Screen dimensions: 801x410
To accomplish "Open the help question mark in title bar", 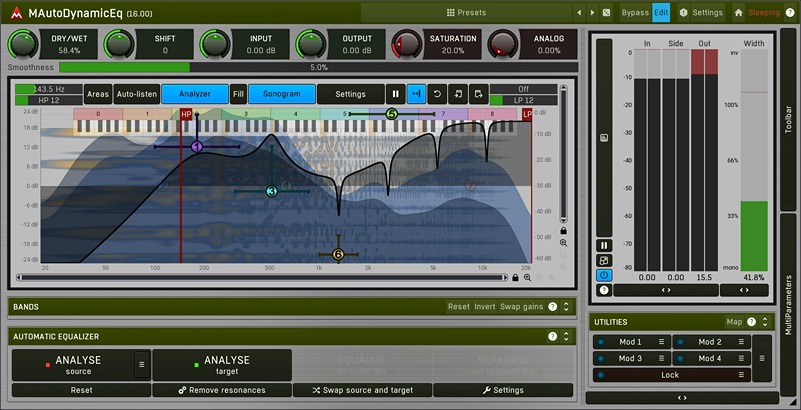I will pos(789,13).
